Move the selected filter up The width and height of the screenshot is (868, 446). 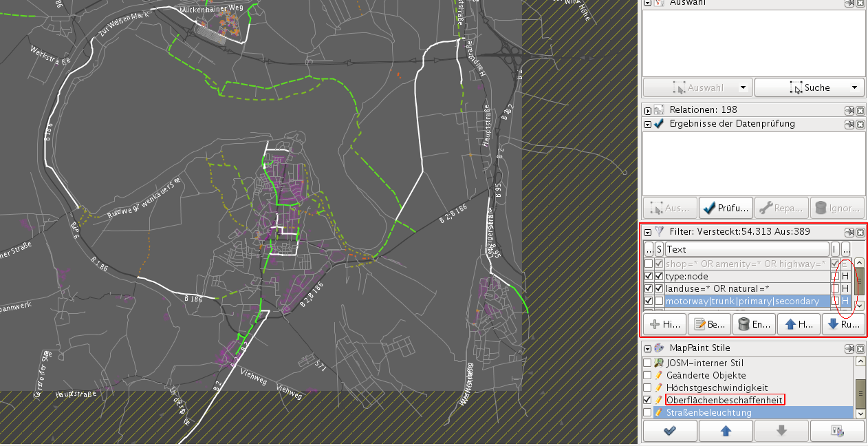pos(799,324)
